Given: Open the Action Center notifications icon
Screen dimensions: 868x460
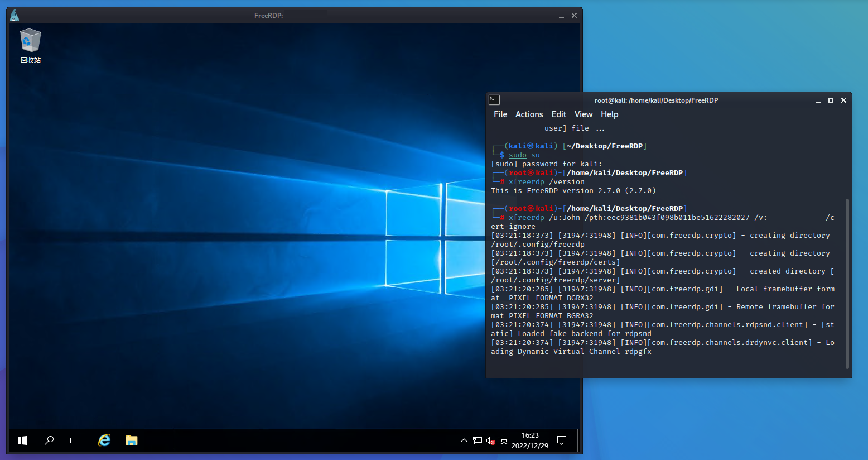Looking at the screenshot, I should pyautogui.click(x=562, y=440).
